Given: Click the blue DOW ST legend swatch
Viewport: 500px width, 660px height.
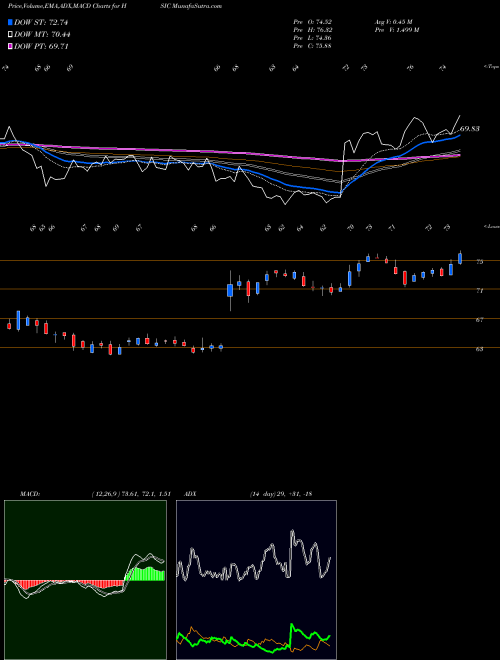Looking at the screenshot, I should (10, 22).
